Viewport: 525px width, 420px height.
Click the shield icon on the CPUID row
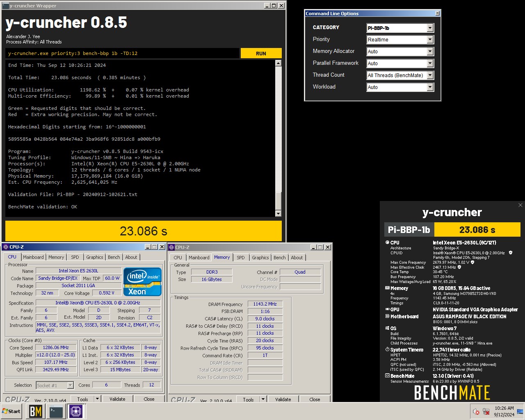click(x=511, y=253)
